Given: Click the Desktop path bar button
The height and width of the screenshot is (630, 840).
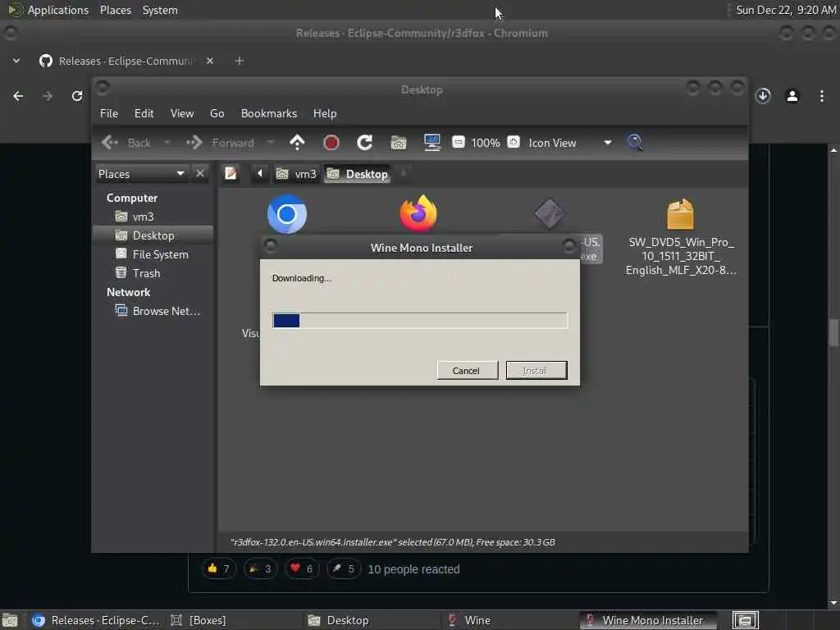Looking at the screenshot, I should coord(358,174).
